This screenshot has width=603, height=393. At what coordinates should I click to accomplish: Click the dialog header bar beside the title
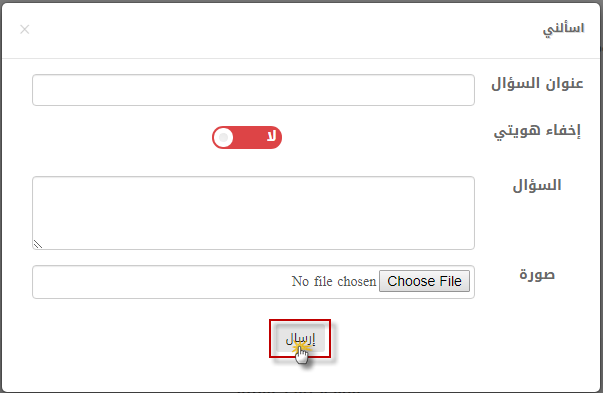pyautogui.click(x=285, y=30)
